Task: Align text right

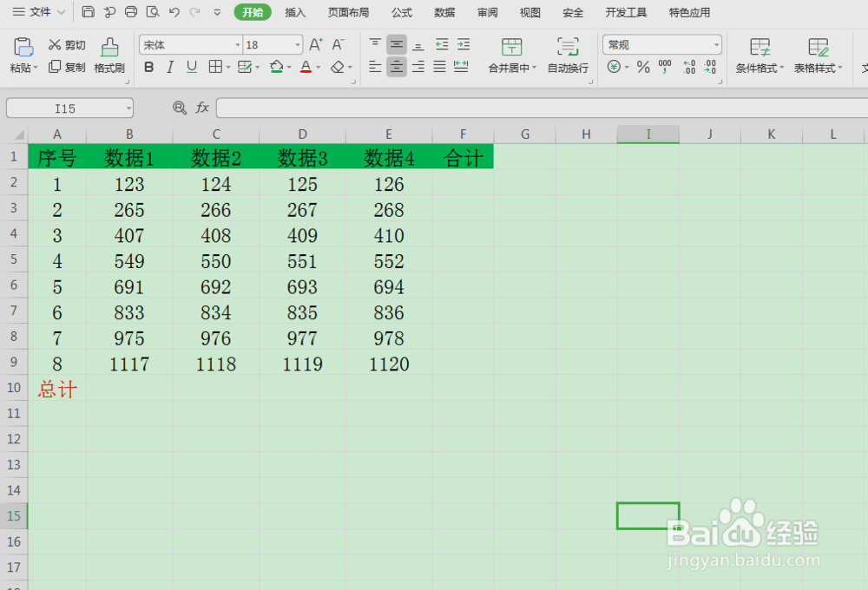Action: pos(418,67)
